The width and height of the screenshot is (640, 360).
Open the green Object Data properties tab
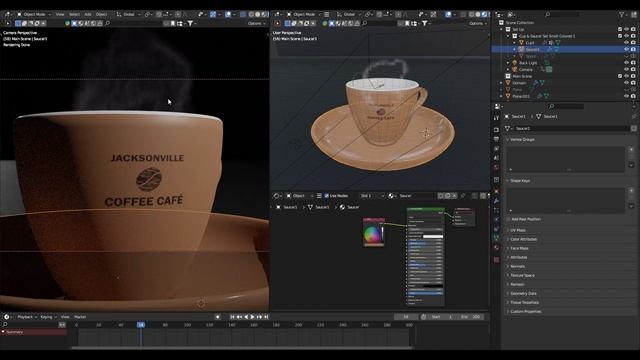(x=496, y=238)
